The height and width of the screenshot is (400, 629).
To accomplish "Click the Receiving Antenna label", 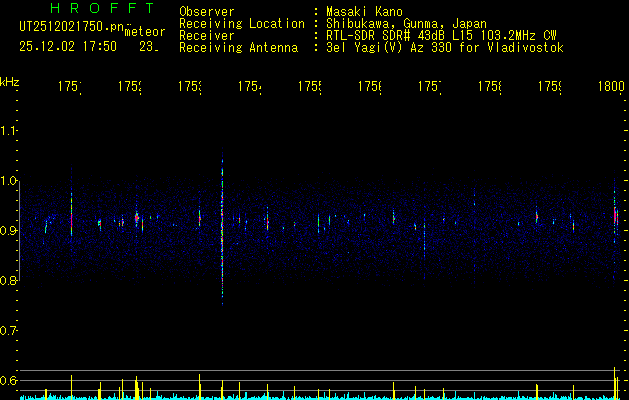I will pos(238,48).
